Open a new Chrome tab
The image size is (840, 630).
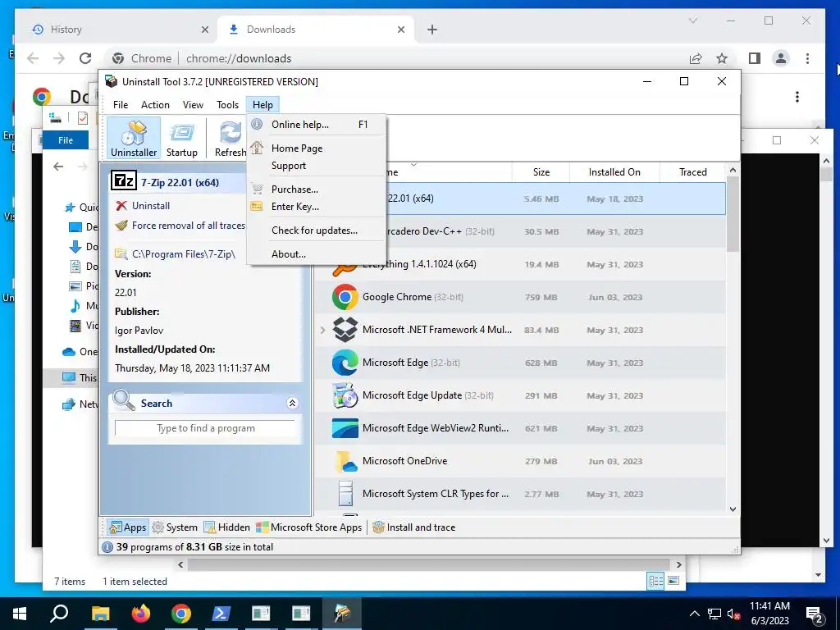[432, 30]
